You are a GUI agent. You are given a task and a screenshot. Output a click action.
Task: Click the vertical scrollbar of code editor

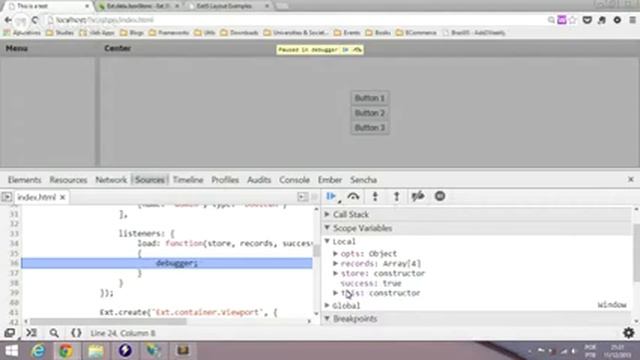point(316,251)
